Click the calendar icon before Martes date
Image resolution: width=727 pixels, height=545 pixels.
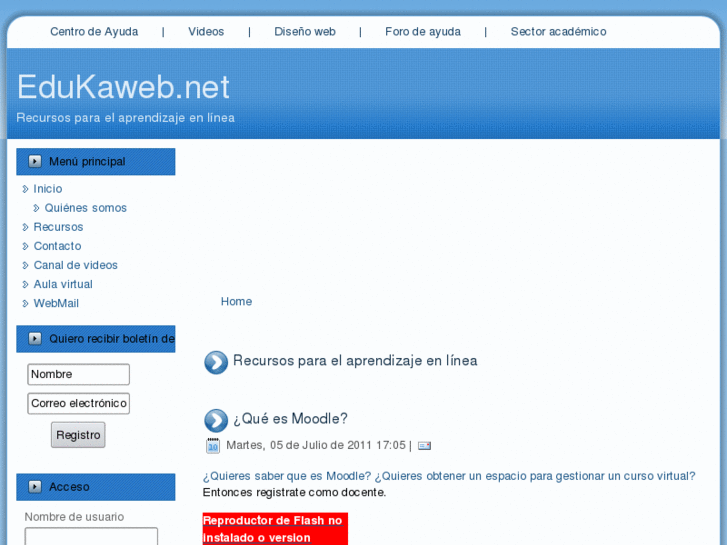(213, 445)
